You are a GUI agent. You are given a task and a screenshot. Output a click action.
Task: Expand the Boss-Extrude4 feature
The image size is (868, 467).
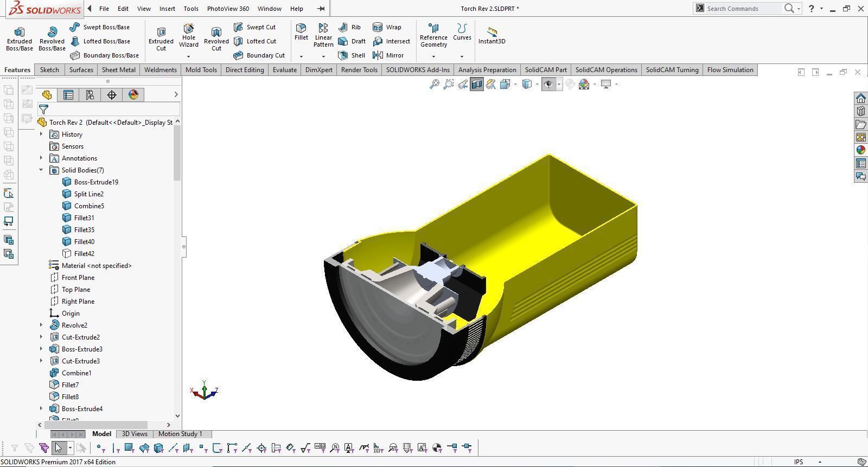click(x=41, y=408)
